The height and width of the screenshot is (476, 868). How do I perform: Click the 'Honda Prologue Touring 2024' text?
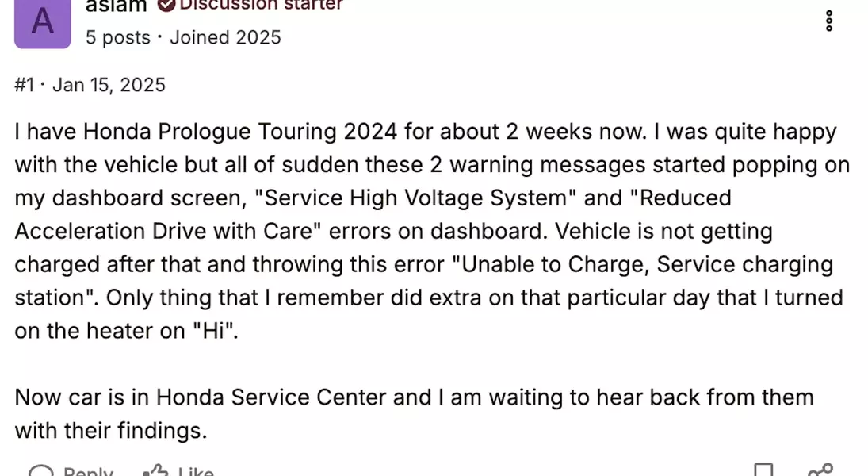[240, 132]
